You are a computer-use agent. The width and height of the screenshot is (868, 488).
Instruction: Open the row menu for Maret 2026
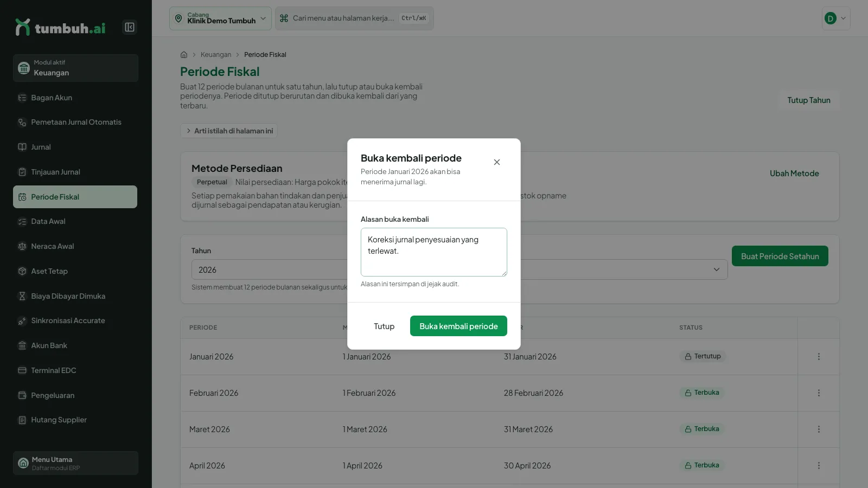[819, 429]
